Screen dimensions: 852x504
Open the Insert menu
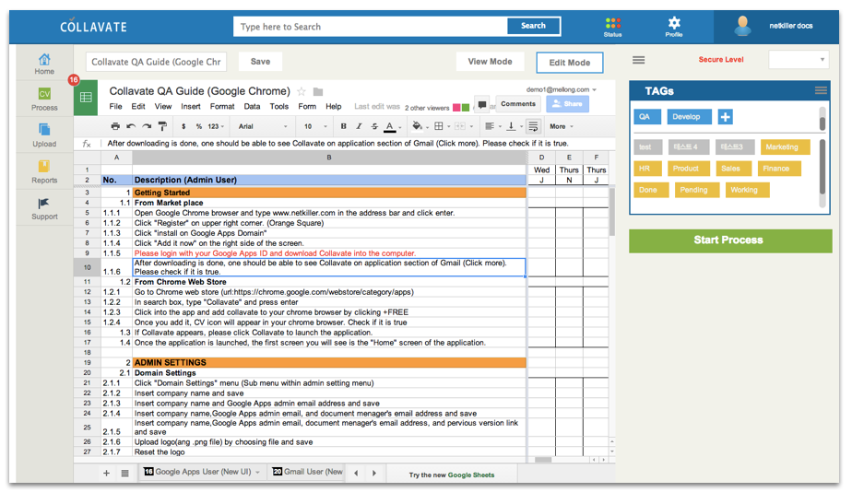(x=190, y=107)
